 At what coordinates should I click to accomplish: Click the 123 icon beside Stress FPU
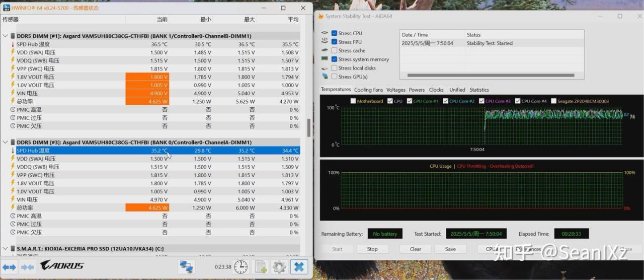point(325,42)
